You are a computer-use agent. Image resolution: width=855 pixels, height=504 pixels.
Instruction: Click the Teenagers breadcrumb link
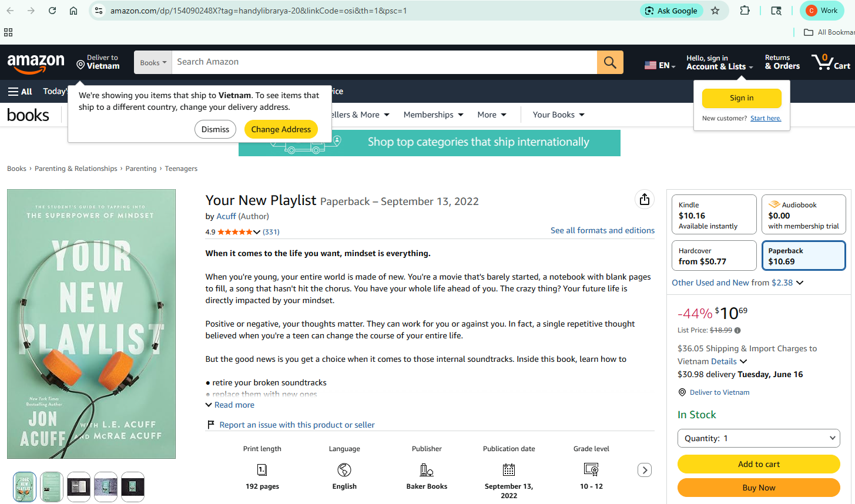coord(181,169)
